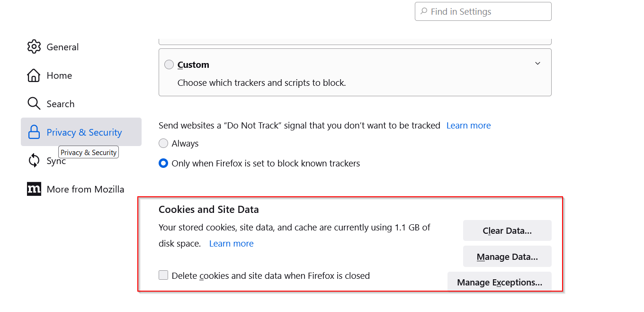Select the Custom protection radio button
The width and height of the screenshot is (644, 312).
tap(169, 64)
